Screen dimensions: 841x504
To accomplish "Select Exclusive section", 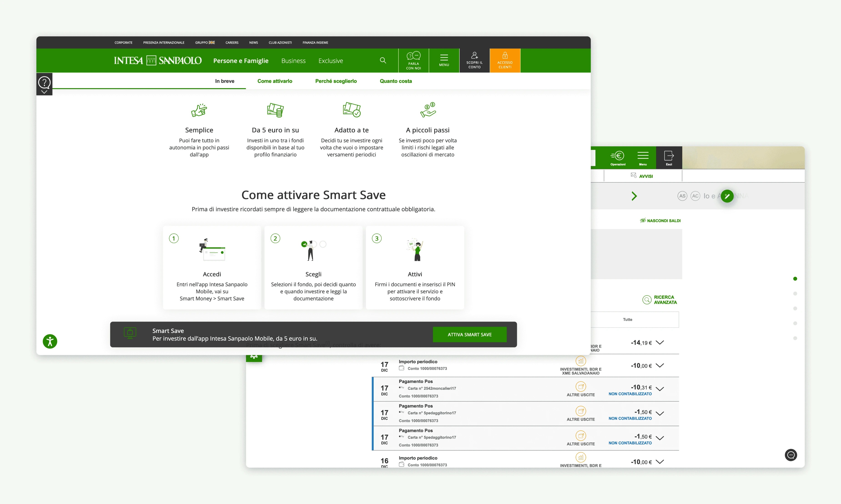I will [x=330, y=60].
